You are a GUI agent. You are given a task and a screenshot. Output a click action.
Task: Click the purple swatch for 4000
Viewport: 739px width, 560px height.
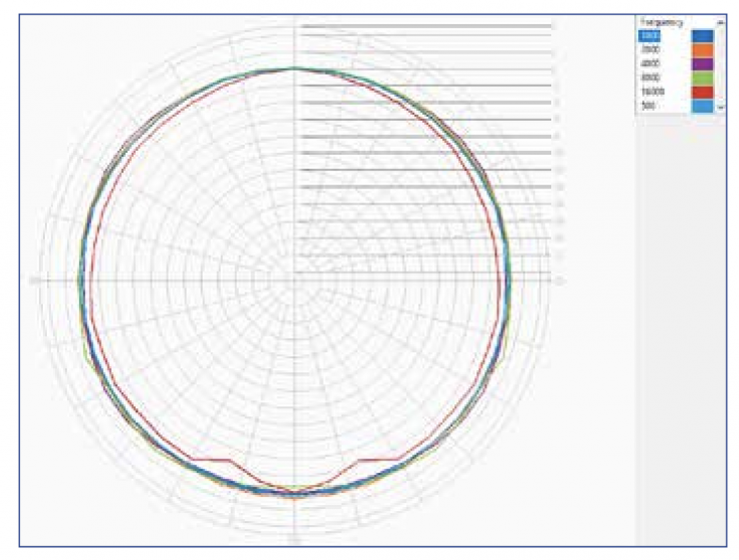click(x=702, y=63)
